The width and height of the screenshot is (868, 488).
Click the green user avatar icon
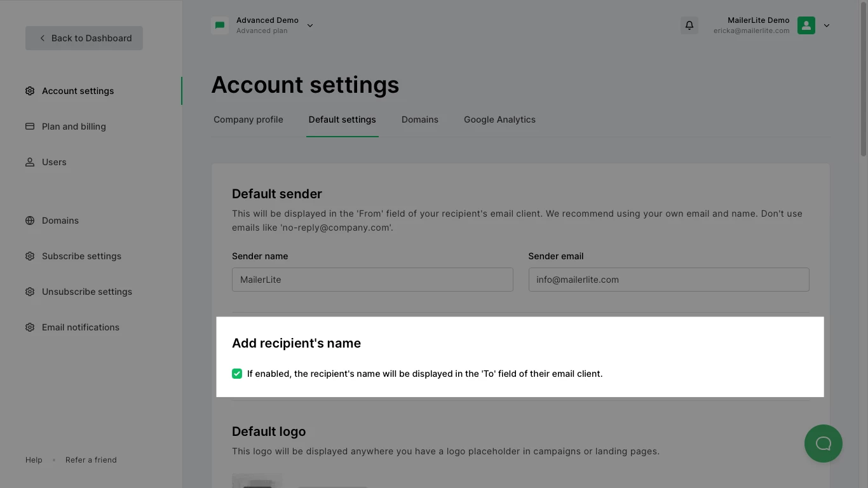pos(806,25)
